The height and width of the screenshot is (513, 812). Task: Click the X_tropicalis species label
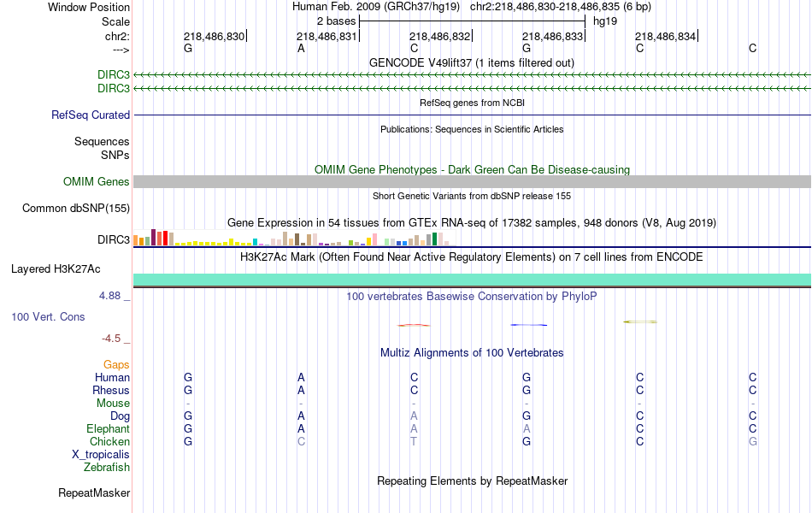[x=101, y=455]
